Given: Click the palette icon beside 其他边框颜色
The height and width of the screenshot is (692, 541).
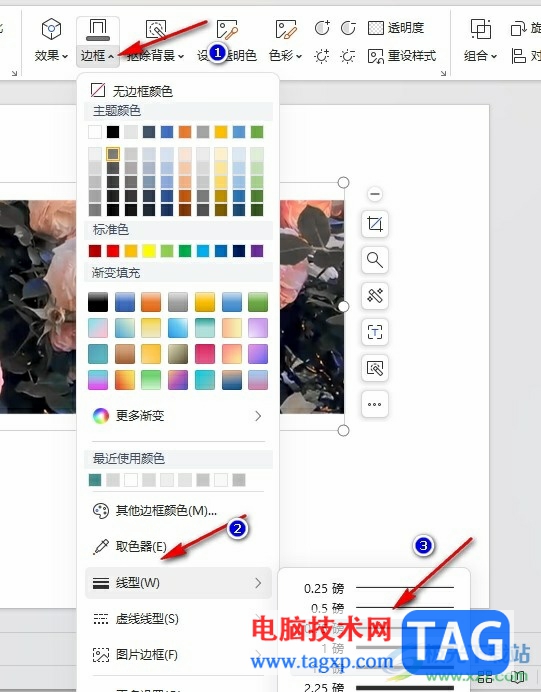Looking at the screenshot, I should [101, 511].
